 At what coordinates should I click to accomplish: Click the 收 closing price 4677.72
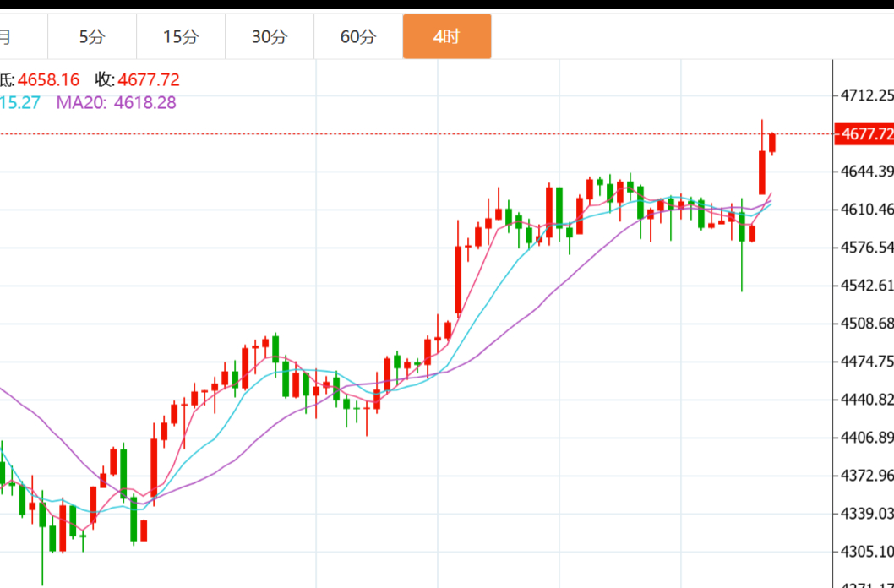(149, 80)
